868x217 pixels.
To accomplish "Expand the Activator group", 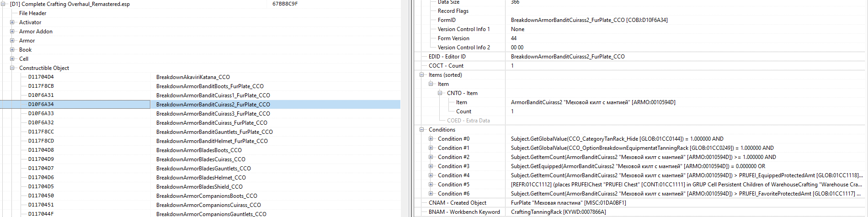I will point(12,22).
